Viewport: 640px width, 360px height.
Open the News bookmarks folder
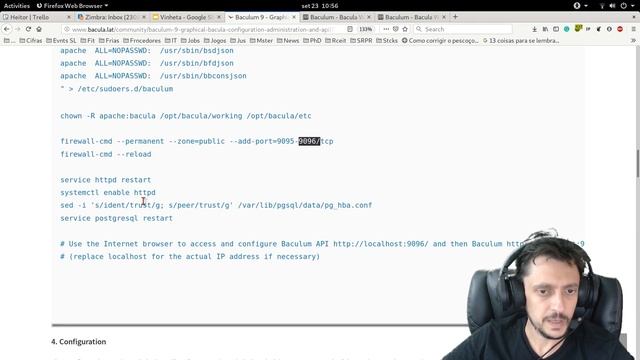[x=288, y=41]
